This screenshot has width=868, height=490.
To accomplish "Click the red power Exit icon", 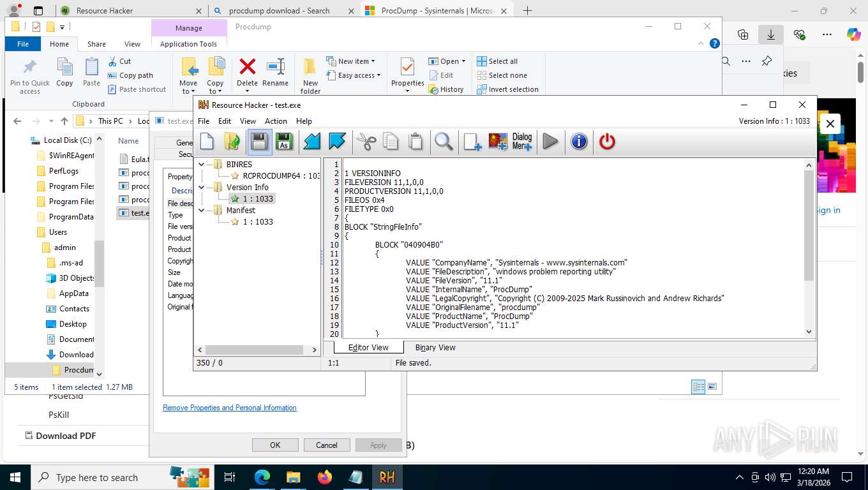I will 607,142.
